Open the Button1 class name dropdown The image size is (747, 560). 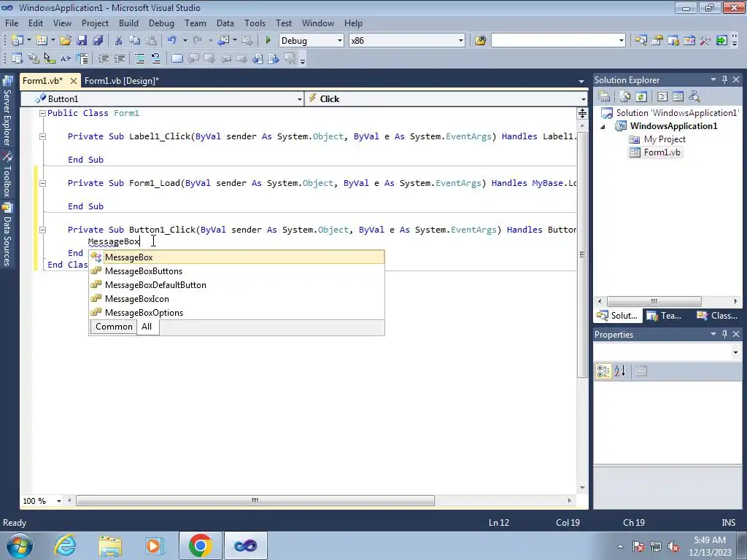point(299,99)
